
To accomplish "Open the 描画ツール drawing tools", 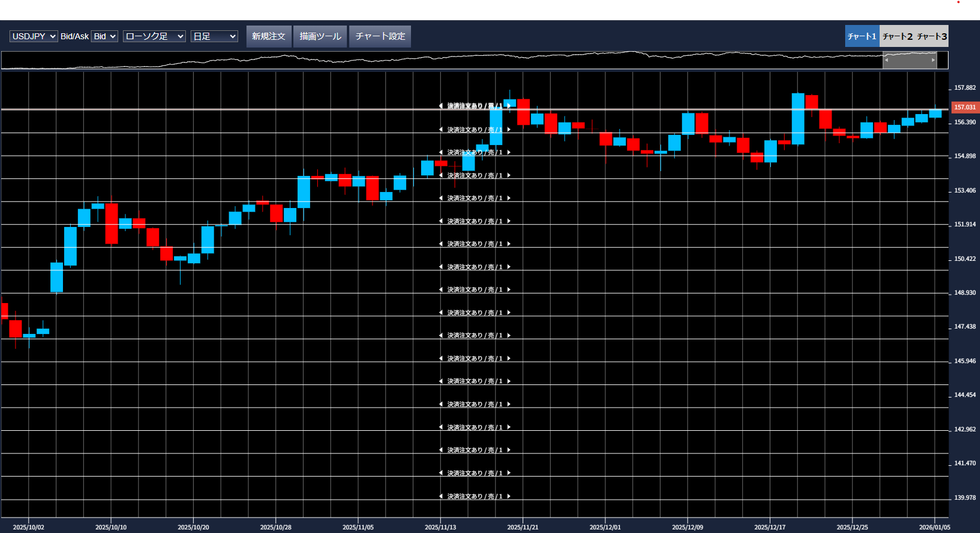I will click(x=320, y=36).
